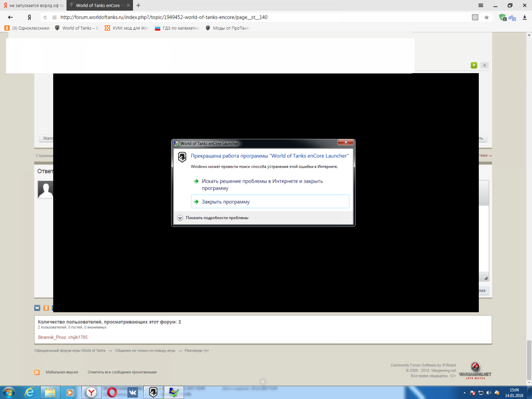Click the zero rating counter by upvote
Screen dimensions: 532x399
(484, 65)
